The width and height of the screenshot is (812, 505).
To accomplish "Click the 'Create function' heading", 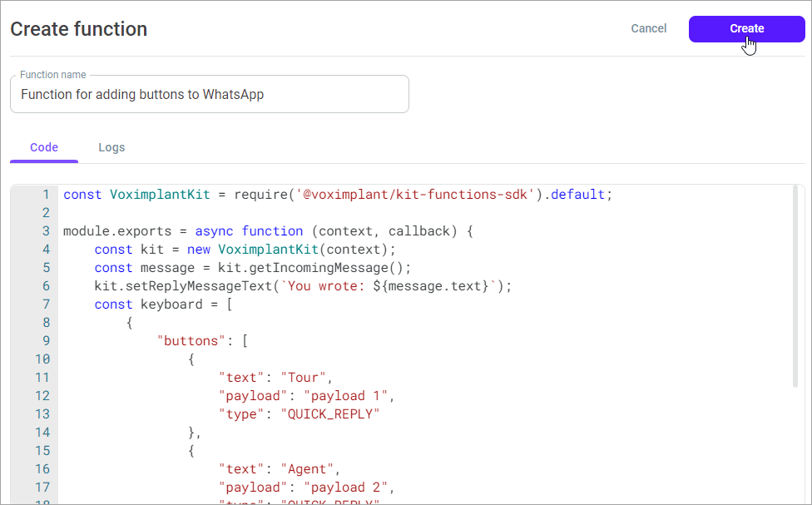I will pos(79,29).
